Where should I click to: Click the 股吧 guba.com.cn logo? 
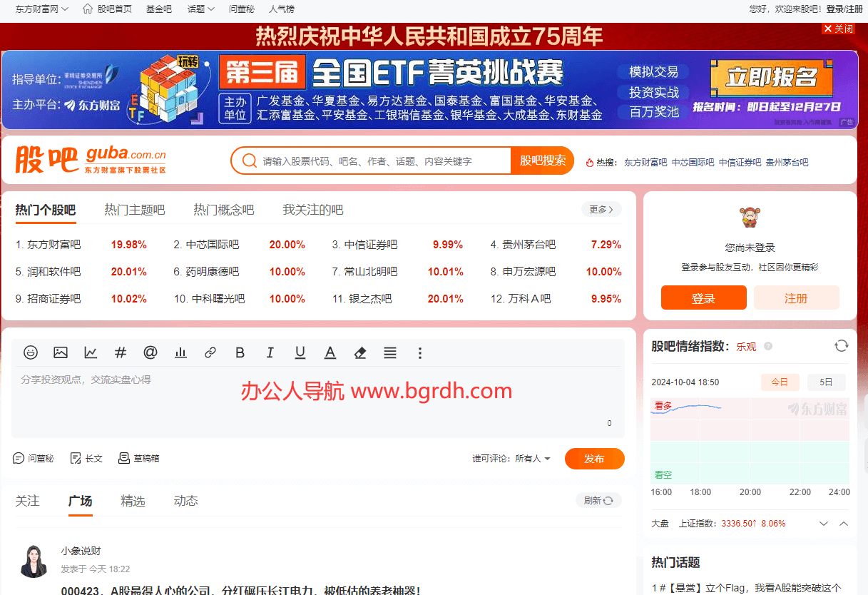pyautogui.click(x=91, y=161)
